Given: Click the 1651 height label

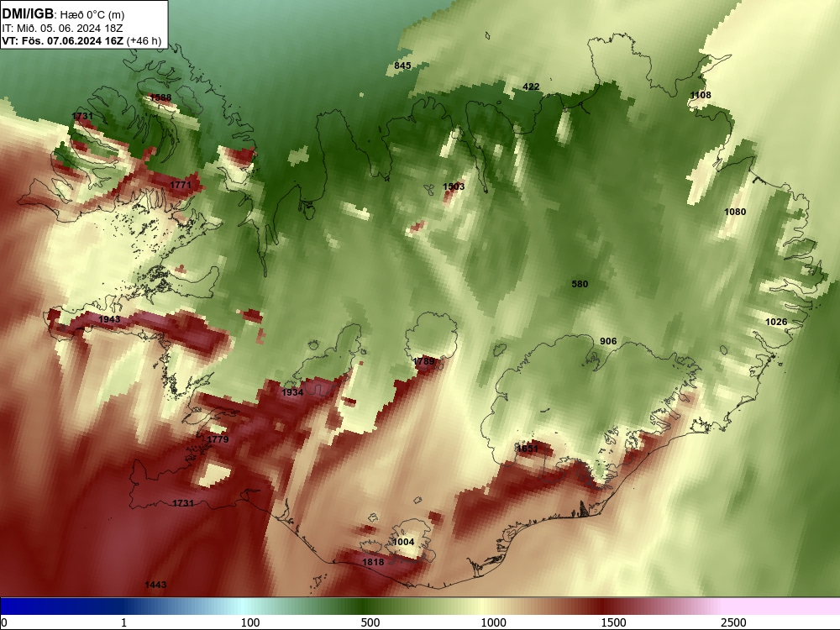Looking at the screenshot, I should point(528,449).
